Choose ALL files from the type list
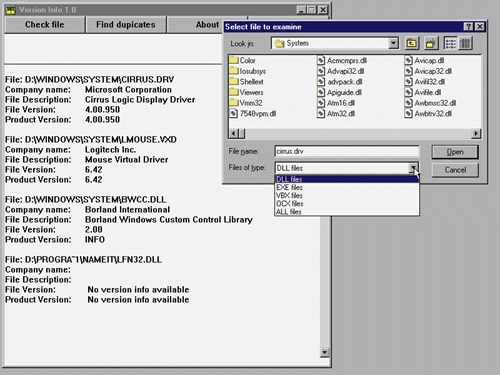 pyautogui.click(x=347, y=212)
